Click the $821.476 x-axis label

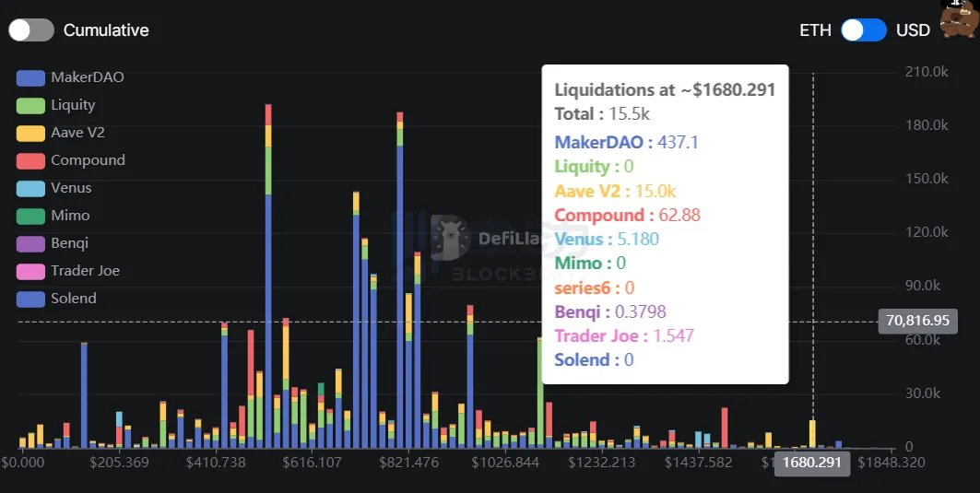[x=408, y=463]
